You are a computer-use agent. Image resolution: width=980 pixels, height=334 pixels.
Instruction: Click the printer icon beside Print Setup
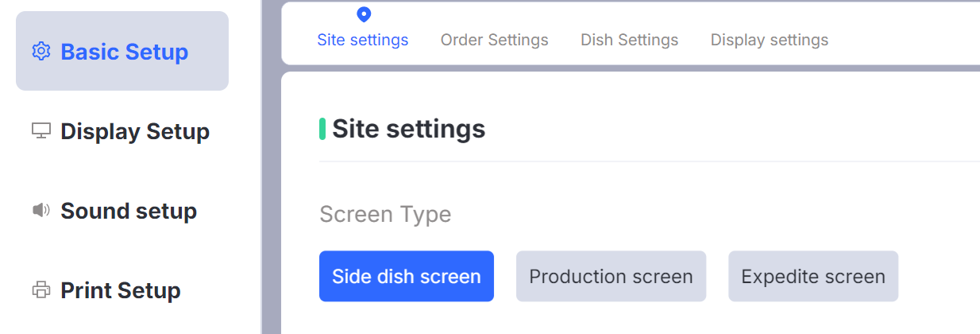click(x=41, y=290)
